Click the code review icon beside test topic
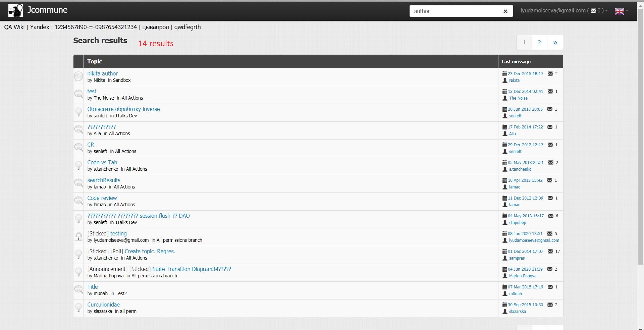The width and height of the screenshot is (644, 330). [x=78, y=94]
